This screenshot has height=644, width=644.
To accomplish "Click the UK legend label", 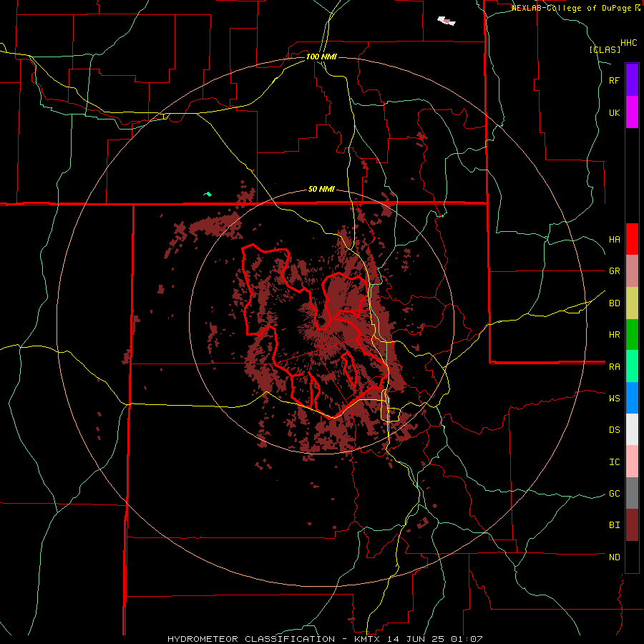I will click(x=615, y=112).
